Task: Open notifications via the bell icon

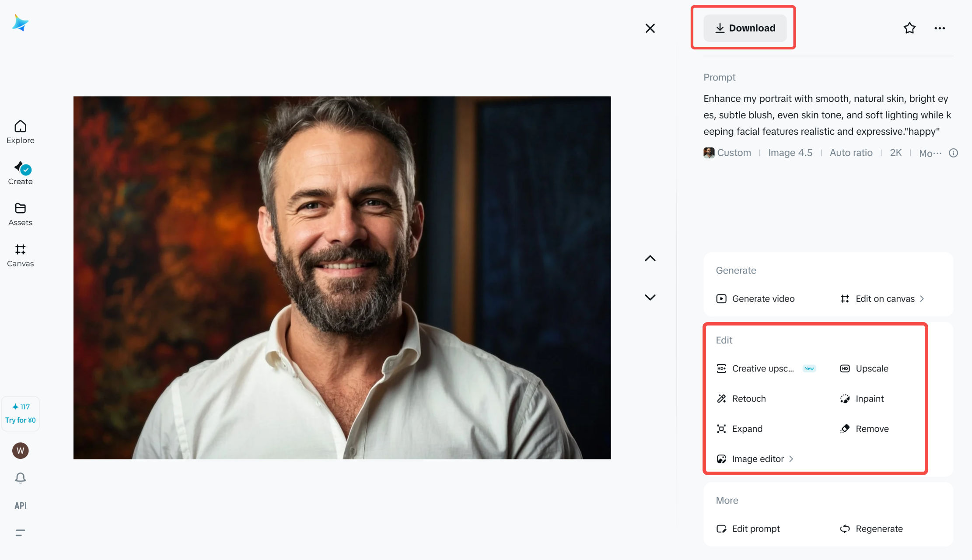Action: click(x=20, y=478)
